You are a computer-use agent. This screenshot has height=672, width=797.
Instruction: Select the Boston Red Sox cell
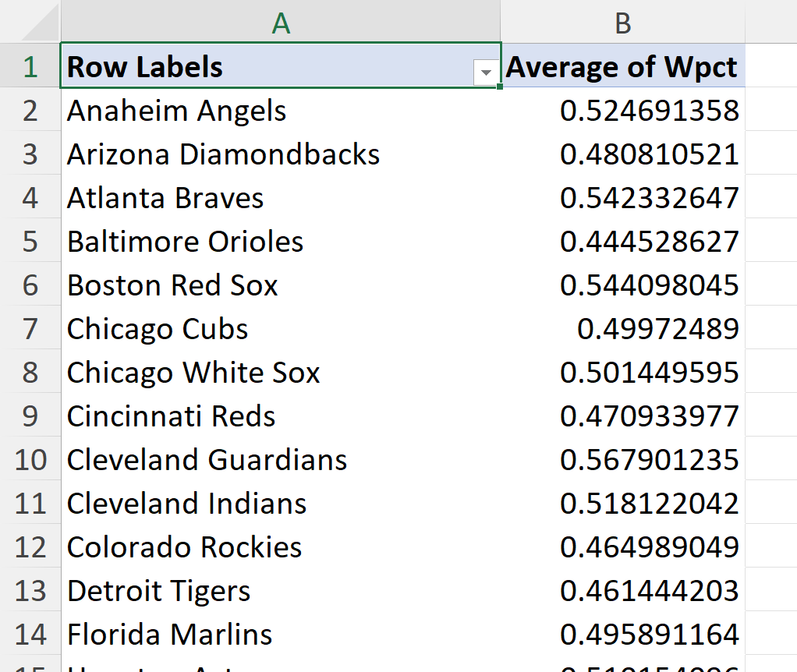point(172,285)
